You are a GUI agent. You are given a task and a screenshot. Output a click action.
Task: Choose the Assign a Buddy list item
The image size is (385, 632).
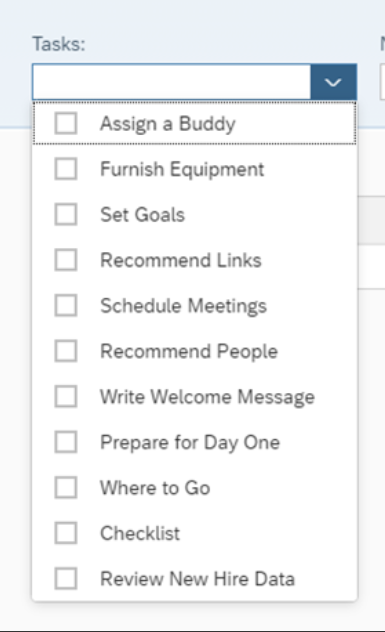click(194, 123)
